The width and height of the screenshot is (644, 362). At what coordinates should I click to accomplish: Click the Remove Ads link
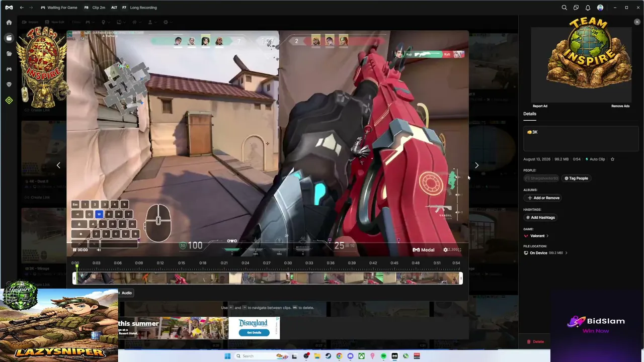click(620, 106)
